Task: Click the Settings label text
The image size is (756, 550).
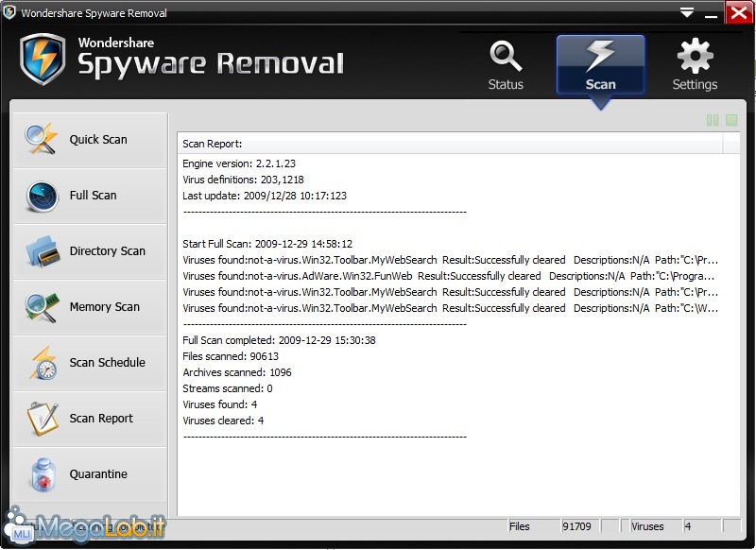Action: tap(695, 85)
